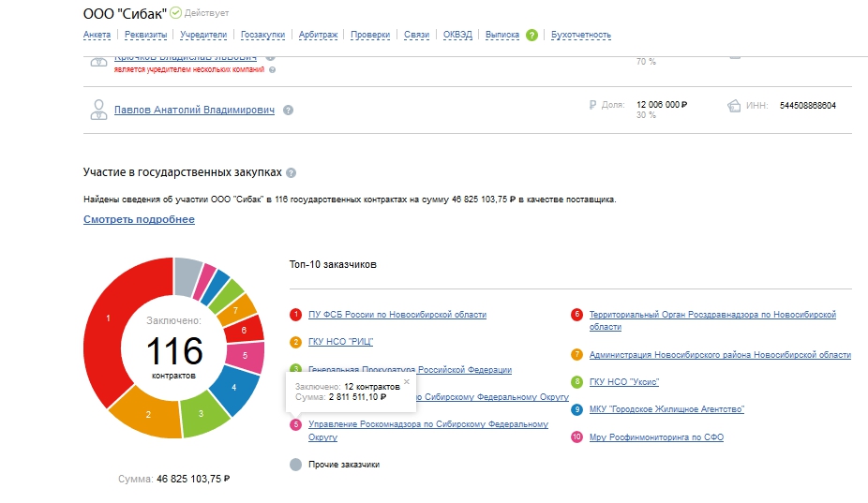Select pink segment 5 of donut chart
The height and width of the screenshot is (503, 868).
[x=246, y=356]
